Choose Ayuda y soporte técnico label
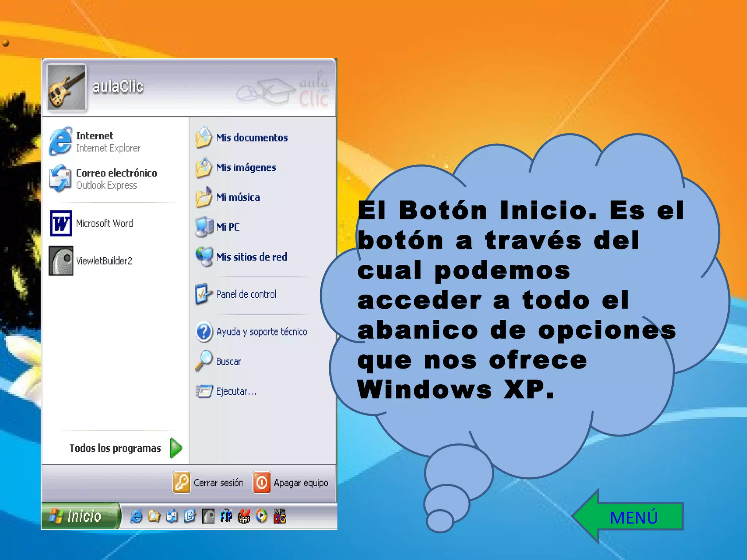The width and height of the screenshot is (747, 560). click(x=262, y=331)
